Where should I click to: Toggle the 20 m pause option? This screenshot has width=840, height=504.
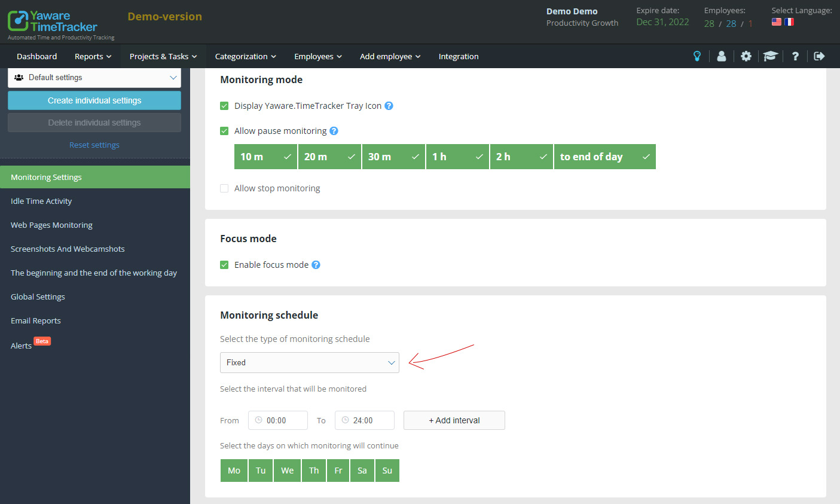[x=329, y=157]
